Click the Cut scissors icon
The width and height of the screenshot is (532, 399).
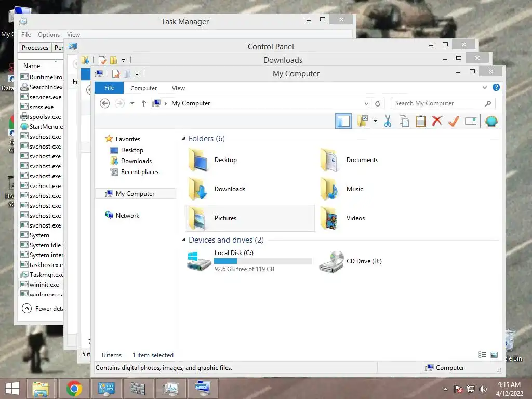[x=388, y=121]
